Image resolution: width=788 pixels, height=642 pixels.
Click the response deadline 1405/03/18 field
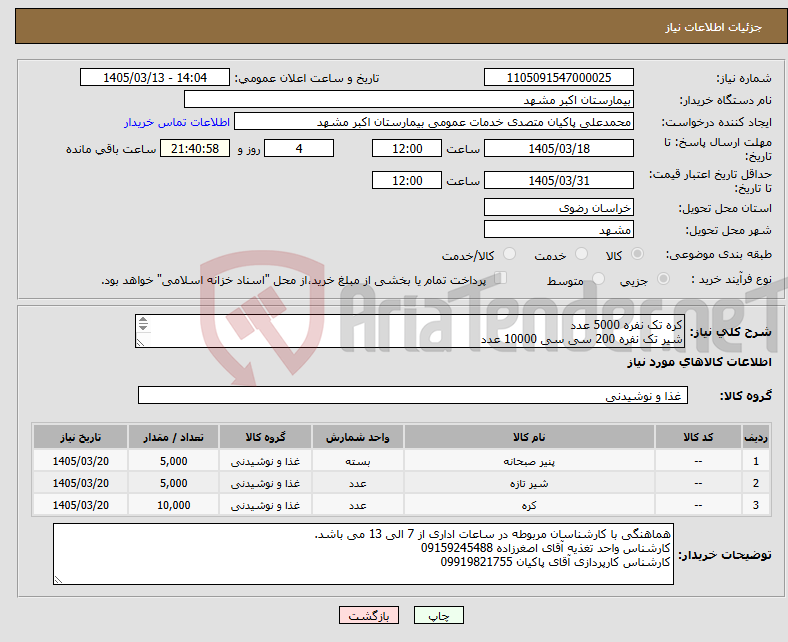tap(558, 148)
